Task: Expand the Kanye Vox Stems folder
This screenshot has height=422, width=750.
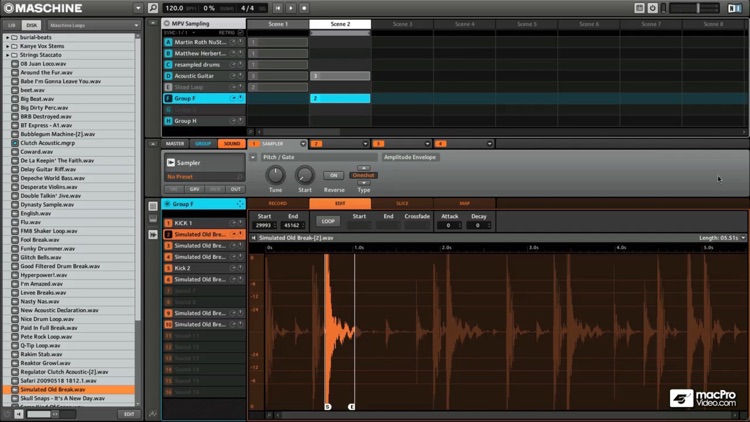Action: [x=7, y=46]
